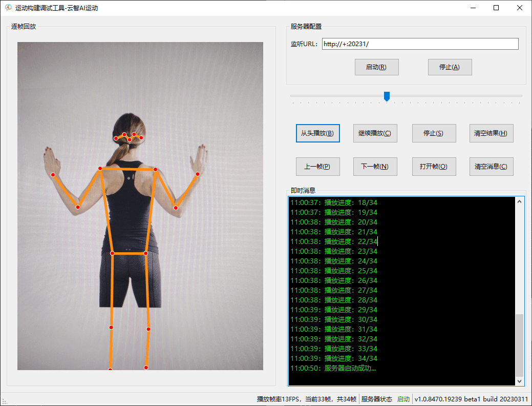Click the 服务器启动成功 log line
Screen dimensions: 532x406
[x=333, y=368]
